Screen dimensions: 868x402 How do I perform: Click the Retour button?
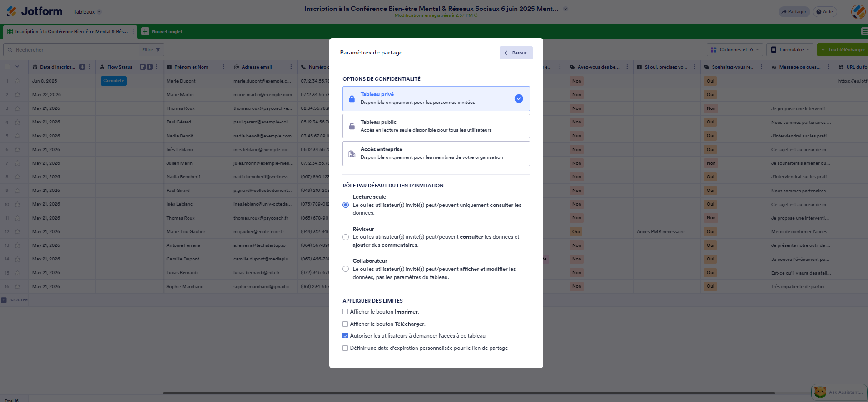point(516,53)
